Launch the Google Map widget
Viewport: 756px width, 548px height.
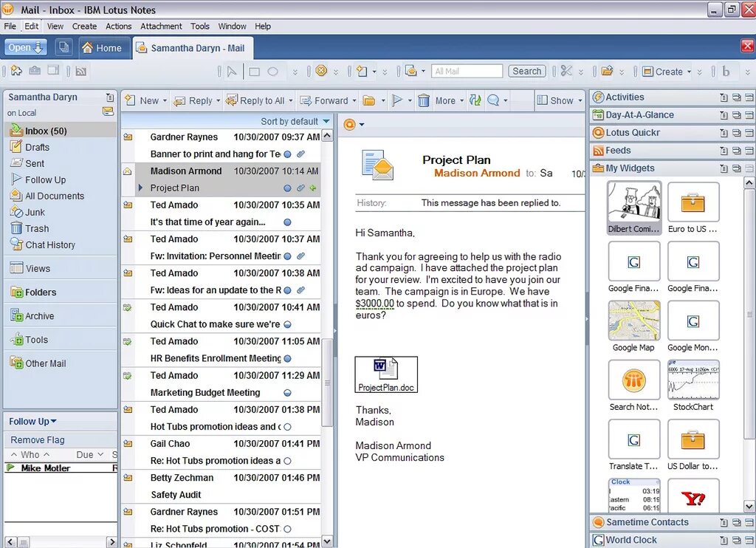(634, 326)
